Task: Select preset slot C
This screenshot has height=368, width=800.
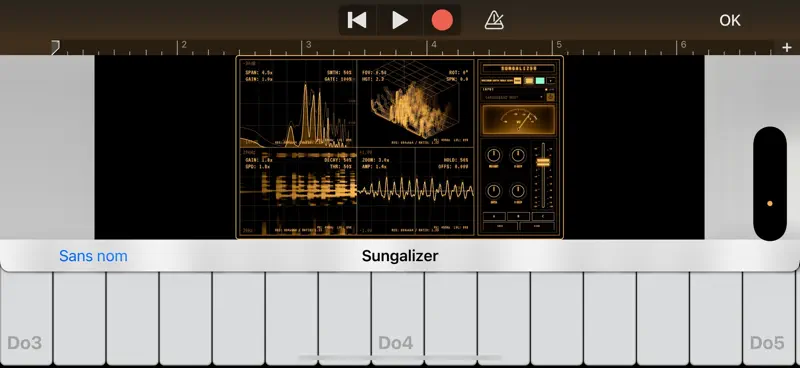Action: pos(543,216)
